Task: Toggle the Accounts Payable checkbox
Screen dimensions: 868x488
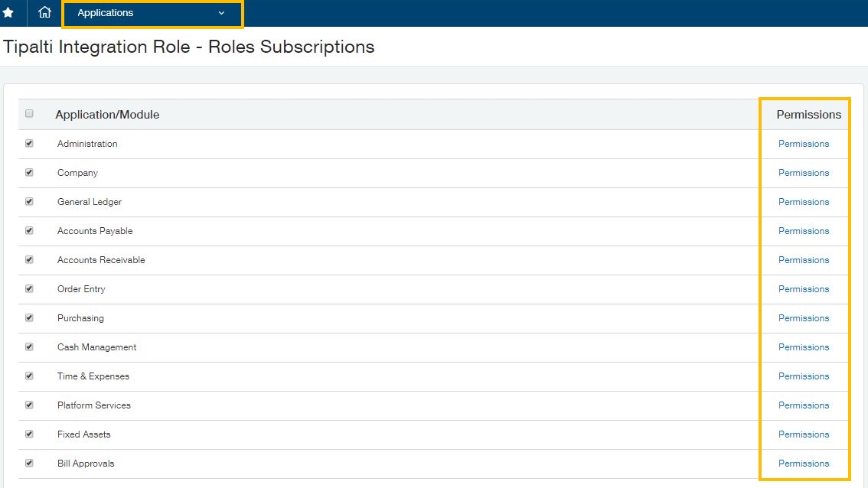Action: click(x=29, y=230)
